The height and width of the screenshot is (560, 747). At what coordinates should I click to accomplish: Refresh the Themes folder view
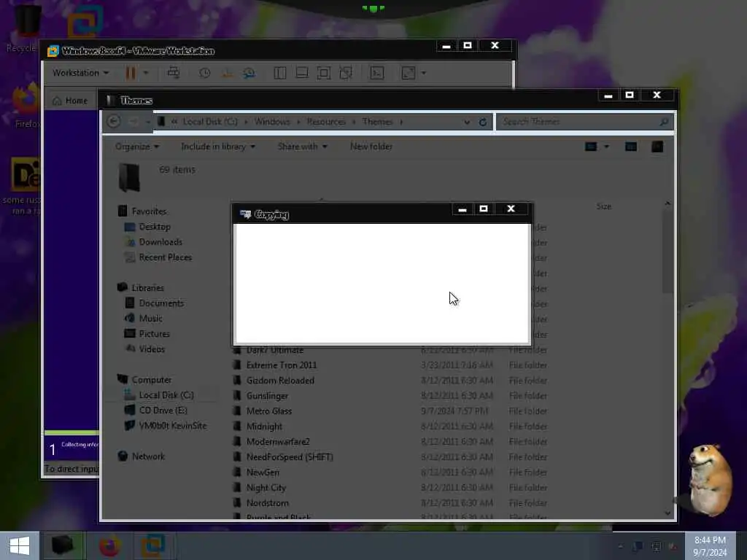pyautogui.click(x=483, y=122)
